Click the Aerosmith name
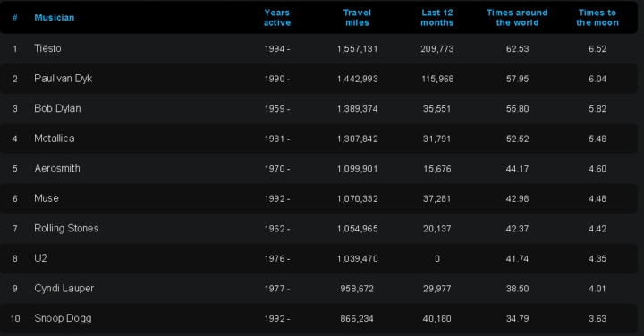Image resolution: width=644 pixels, height=336 pixels. point(57,168)
